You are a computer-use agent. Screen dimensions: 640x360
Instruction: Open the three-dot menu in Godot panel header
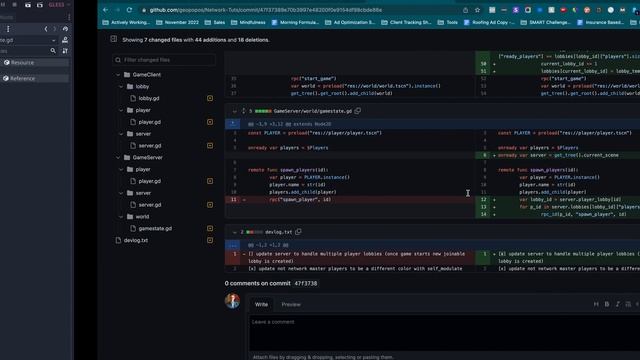pos(8,29)
